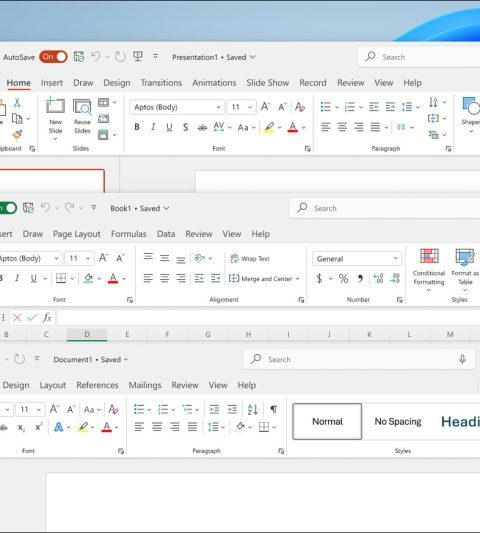Click the Cut scissors icon in PowerPoint

pyautogui.click(x=17, y=102)
